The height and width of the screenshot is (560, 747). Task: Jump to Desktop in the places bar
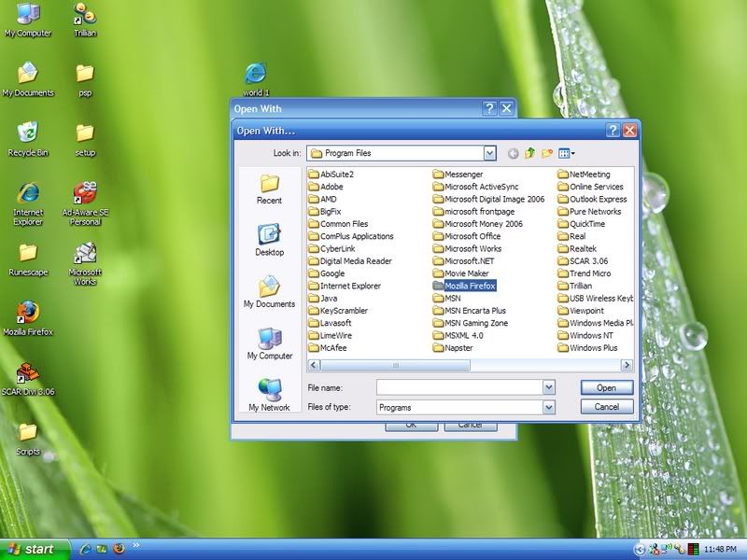269,239
